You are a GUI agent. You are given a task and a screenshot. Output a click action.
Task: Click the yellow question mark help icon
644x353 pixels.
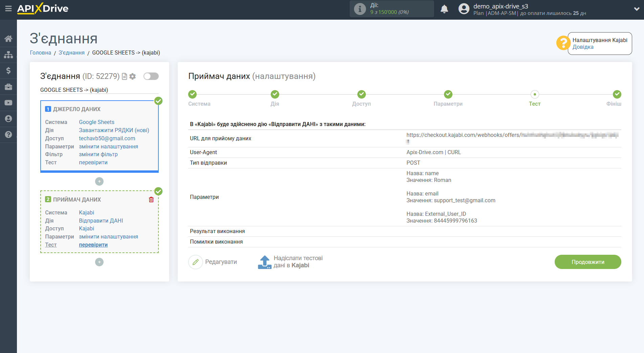tap(563, 43)
